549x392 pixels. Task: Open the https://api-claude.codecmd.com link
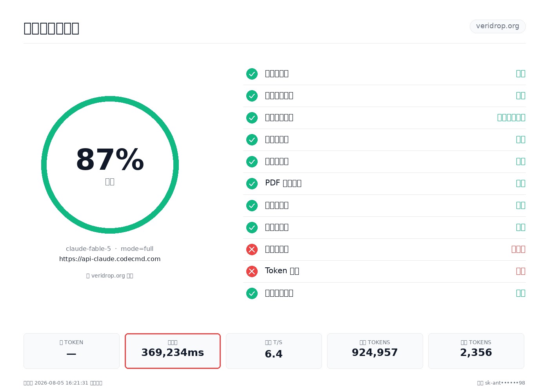110,259
